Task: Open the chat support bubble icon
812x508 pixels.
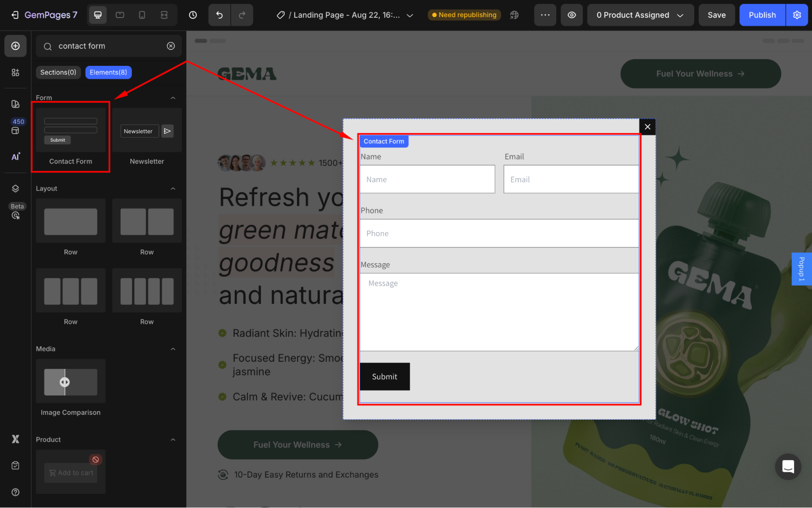Action: (788, 467)
